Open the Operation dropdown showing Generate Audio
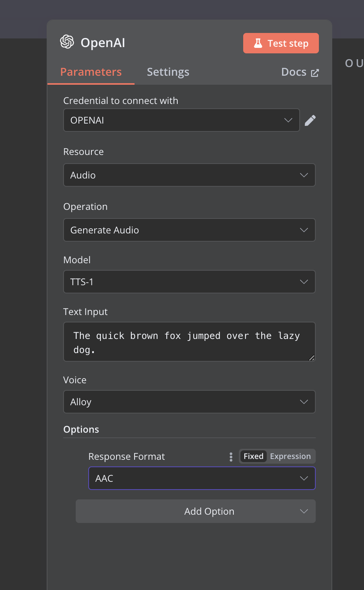 click(189, 230)
